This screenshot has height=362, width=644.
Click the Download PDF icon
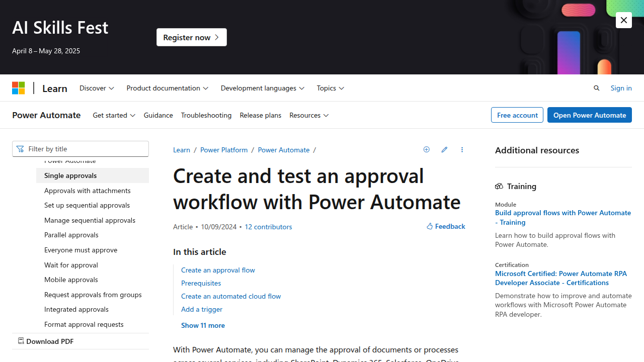click(21, 341)
